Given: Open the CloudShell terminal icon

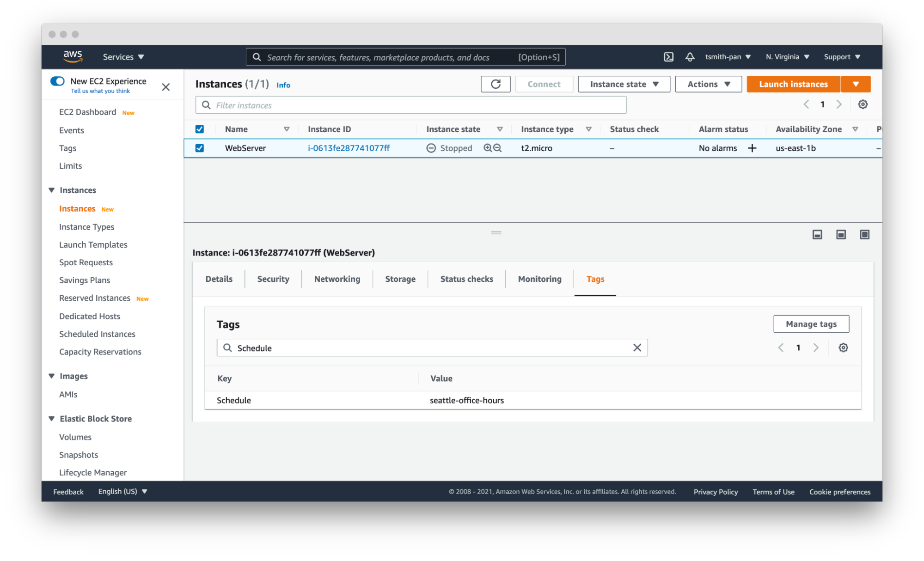Looking at the screenshot, I should point(668,57).
